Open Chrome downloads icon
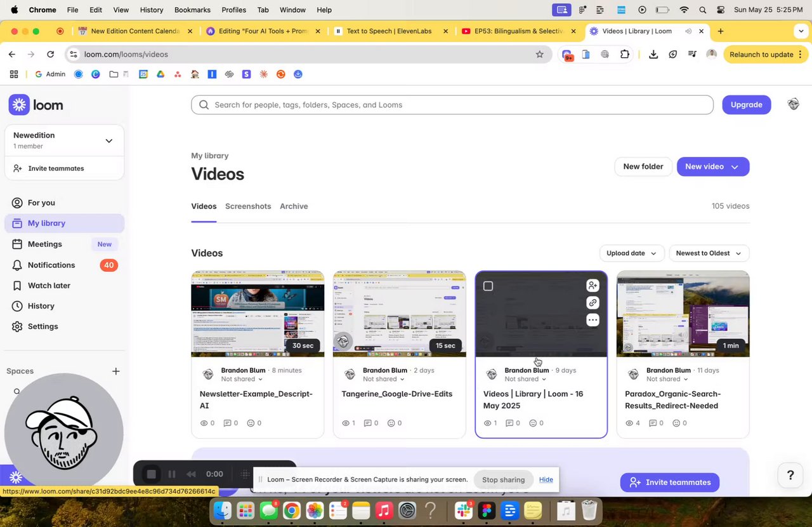This screenshot has width=812, height=527. click(653, 55)
